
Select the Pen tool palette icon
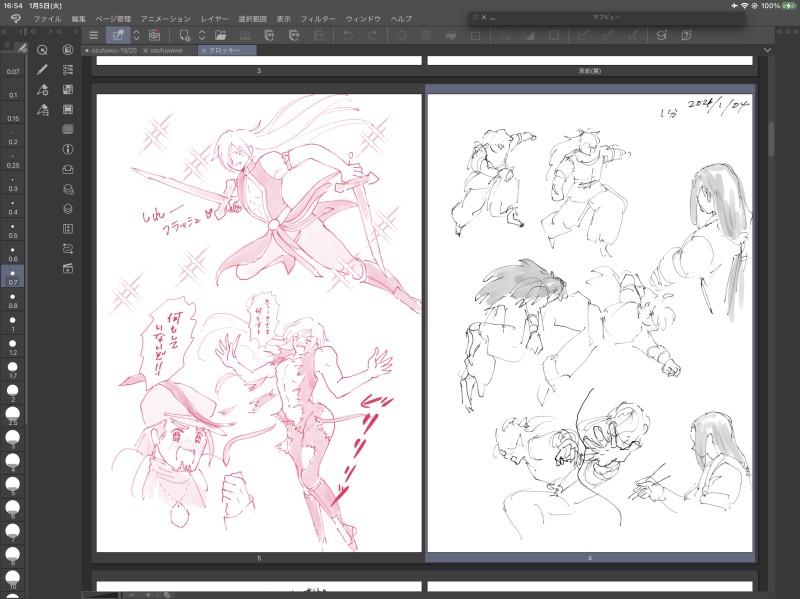[x=42, y=69]
